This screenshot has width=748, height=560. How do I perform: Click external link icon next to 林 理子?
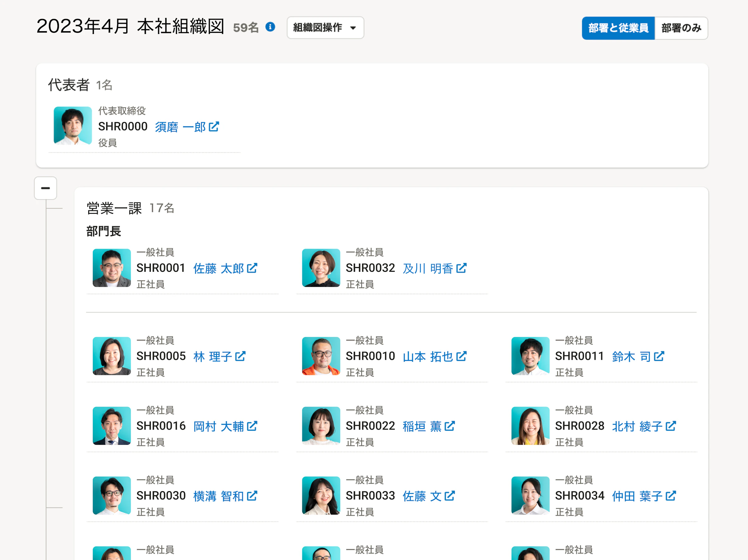[240, 356]
